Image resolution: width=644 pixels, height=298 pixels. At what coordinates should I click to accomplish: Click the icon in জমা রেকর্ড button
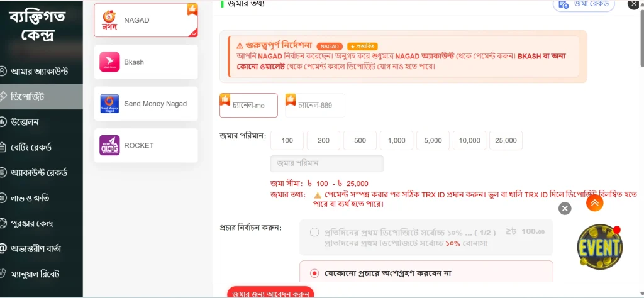tap(564, 4)
